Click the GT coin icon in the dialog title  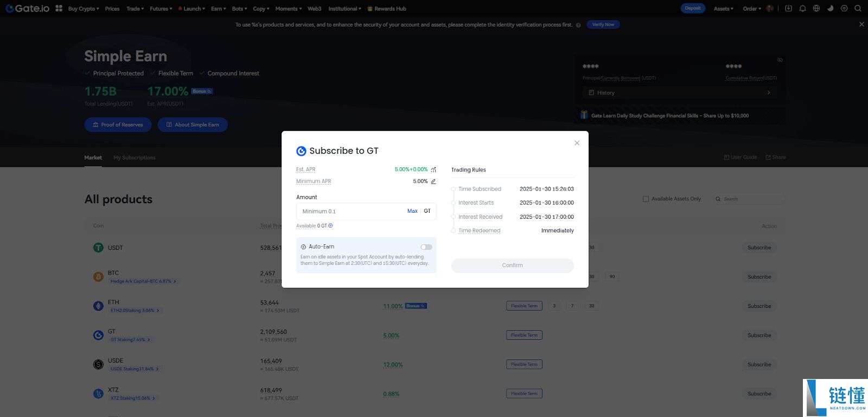tap(301, 151)
